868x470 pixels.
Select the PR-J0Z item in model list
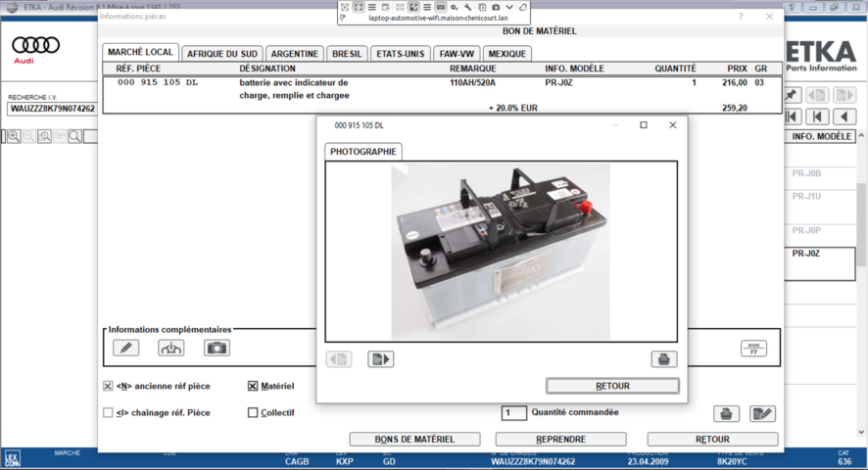click(x=820, y=263)
